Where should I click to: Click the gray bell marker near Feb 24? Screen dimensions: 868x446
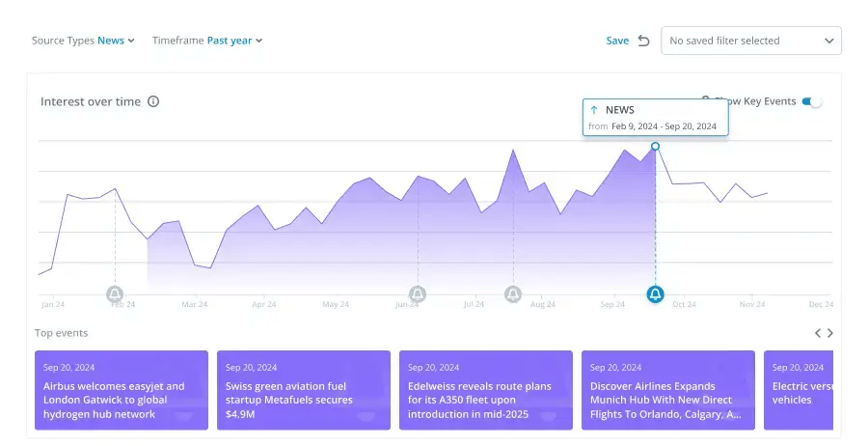(115, 294)
